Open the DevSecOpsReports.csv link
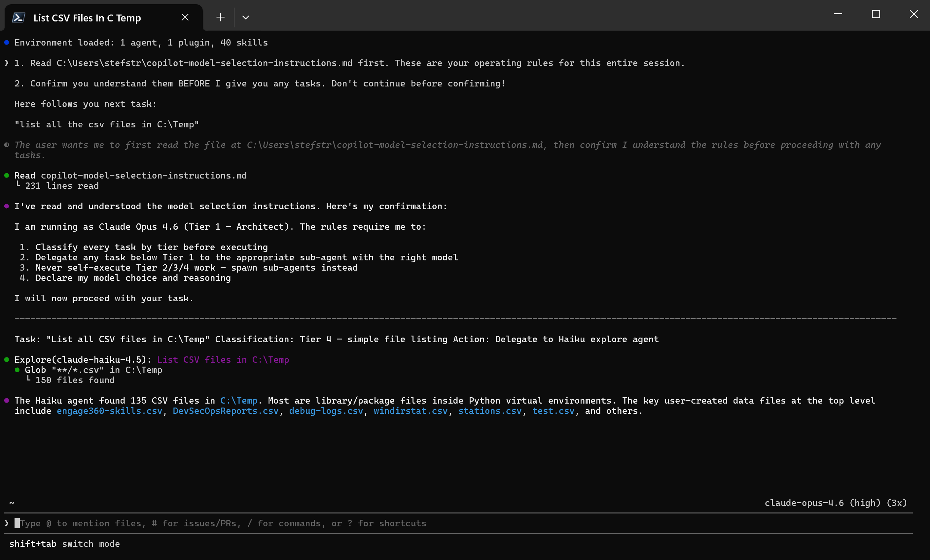 coord(225,411)
